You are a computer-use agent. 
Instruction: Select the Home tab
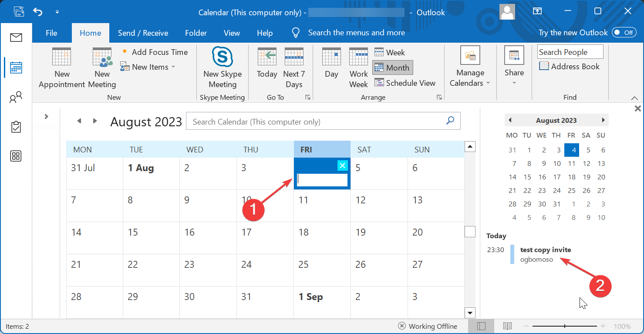click(x=90, y=33)
